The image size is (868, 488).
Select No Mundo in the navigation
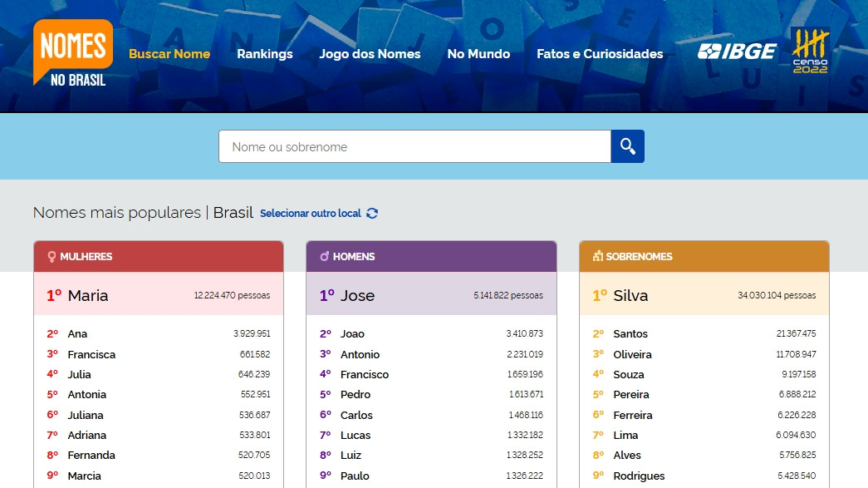tap(478, 54)
